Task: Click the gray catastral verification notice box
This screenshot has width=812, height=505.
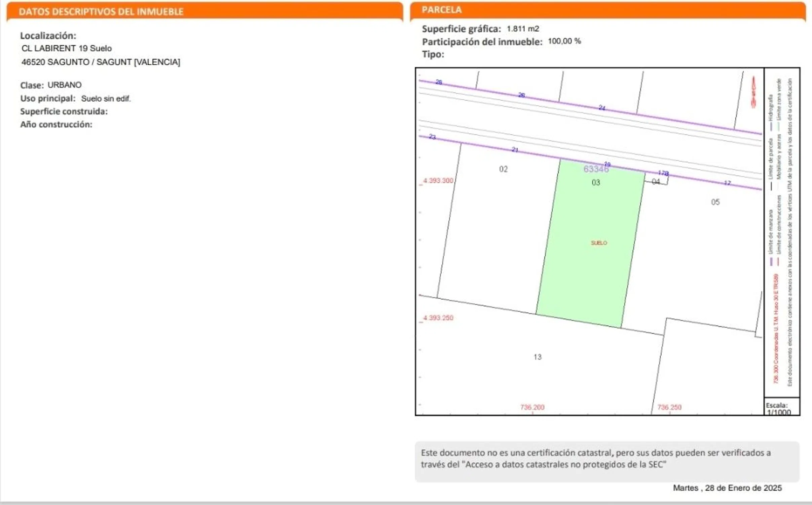Action: click(607, 462)
